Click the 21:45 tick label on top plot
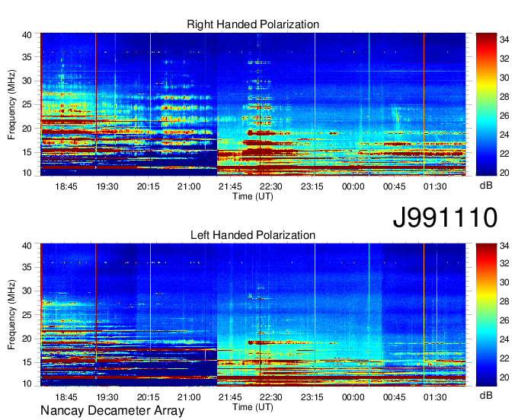518x420 pixels. pyautogui.click(x=230, y=186)
